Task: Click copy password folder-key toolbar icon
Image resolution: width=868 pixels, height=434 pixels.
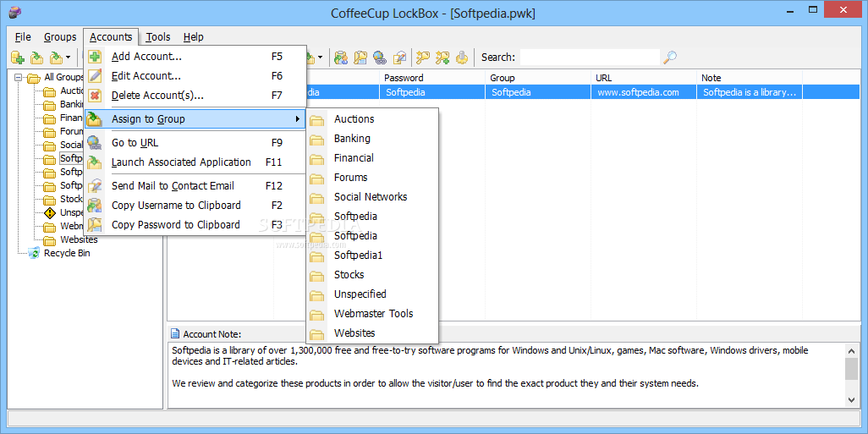Action: click(x=361, y=57)
